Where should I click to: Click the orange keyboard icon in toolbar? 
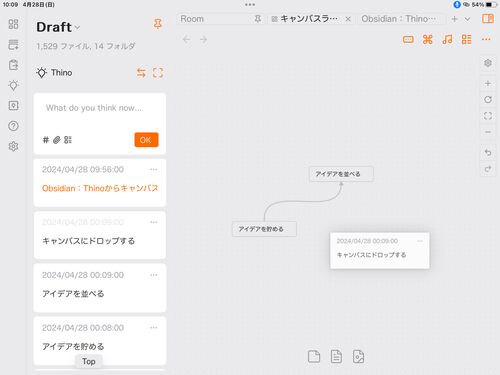coord(408,40)
